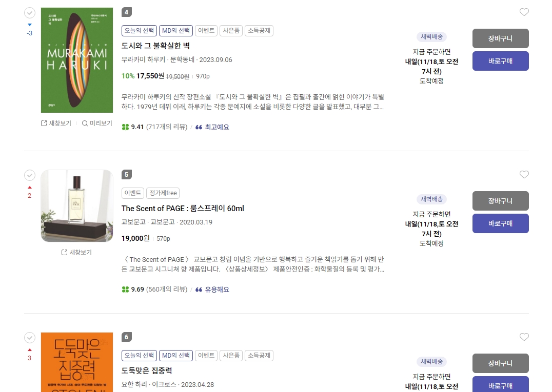Toggle the selection checkbox for The Scent of PAGE
Image resolution: width=552 pixels, height=392 pixels.
(30, 175)
